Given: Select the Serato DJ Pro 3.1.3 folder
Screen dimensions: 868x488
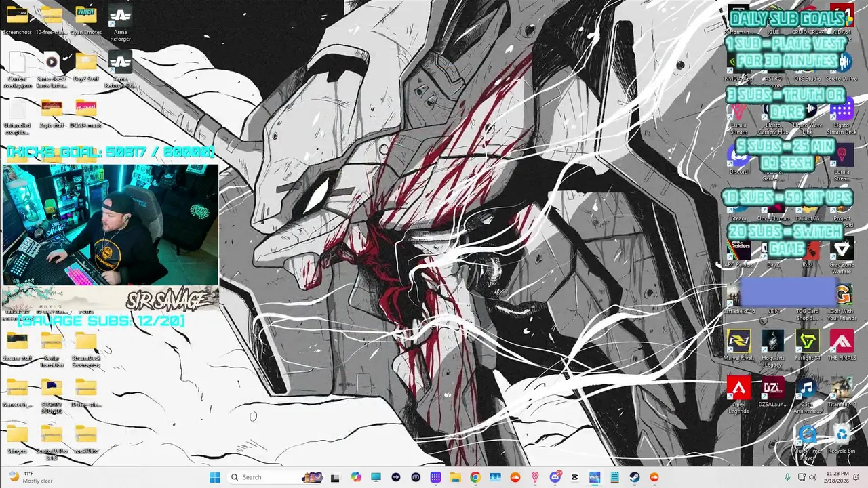Looking at the screenshot, I should pyautogui.click(x=52, y=442).
